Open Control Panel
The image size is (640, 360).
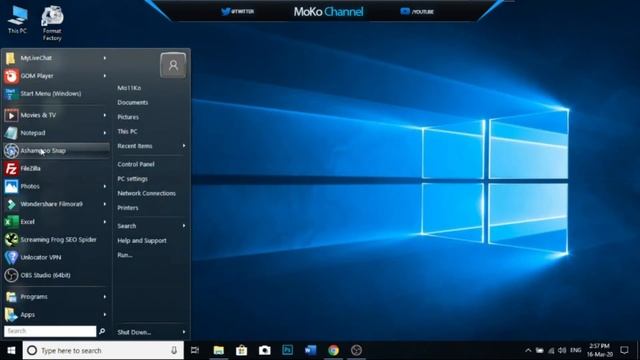136,164
